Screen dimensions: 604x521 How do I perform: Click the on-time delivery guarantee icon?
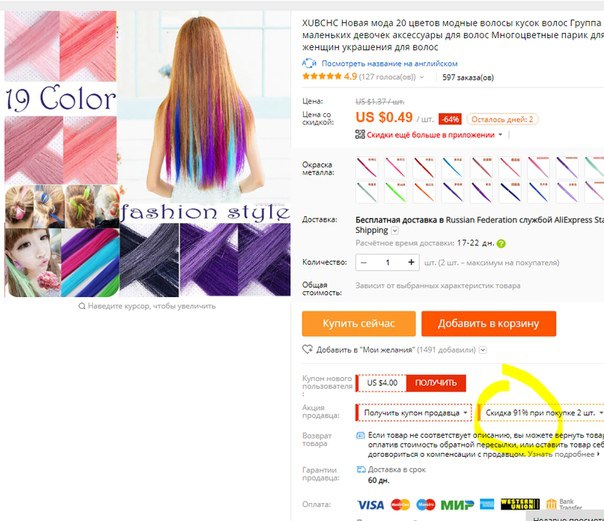pos(361,469)
